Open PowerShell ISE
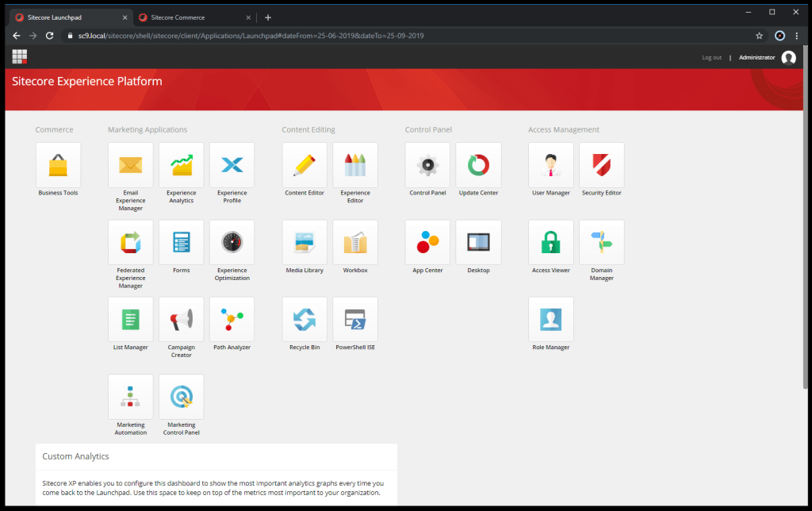Viewport: 812px width, 511px height. [355, 319]
